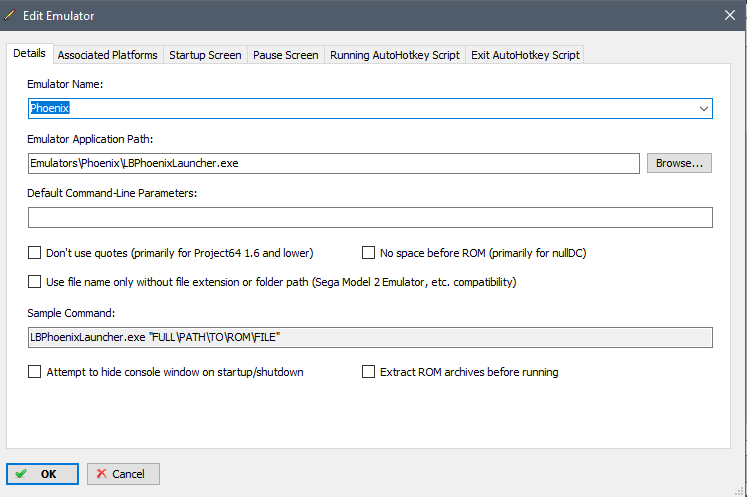Click Browse to choose the emulator path
Image resolution: width=747 pixels, height=497 pixels.
coord(679,163)
